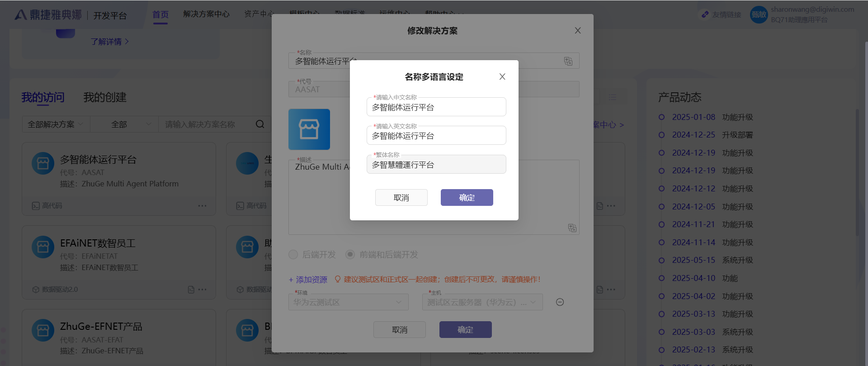Click 取消 in 修改解决方案 dialog
Screen dimensions: 868x366
pyautogui.click(x=400, y=330)
